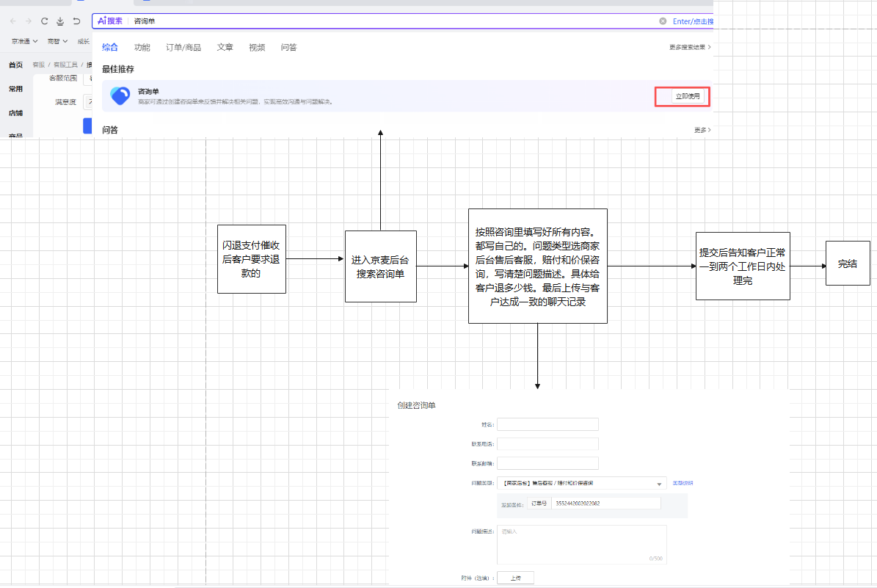Click the 上传 attachment button
The height and width of the screenshot is (588, 877).
(x=515, y=578)
